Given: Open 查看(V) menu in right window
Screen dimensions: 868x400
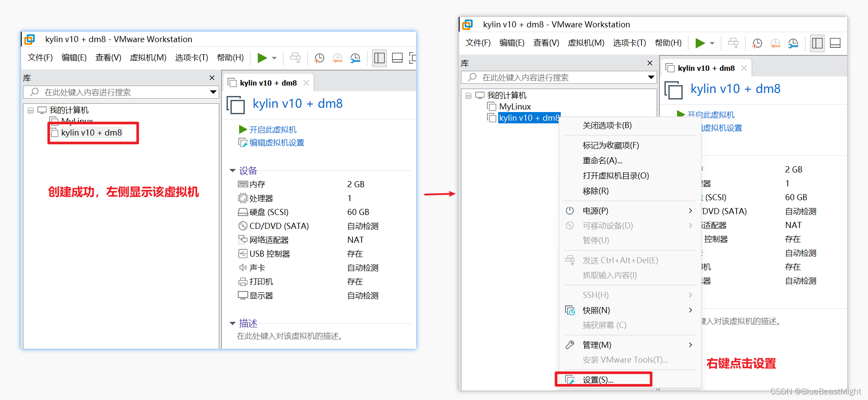Looking at the screenshot, I should click(x=546, y=43).
